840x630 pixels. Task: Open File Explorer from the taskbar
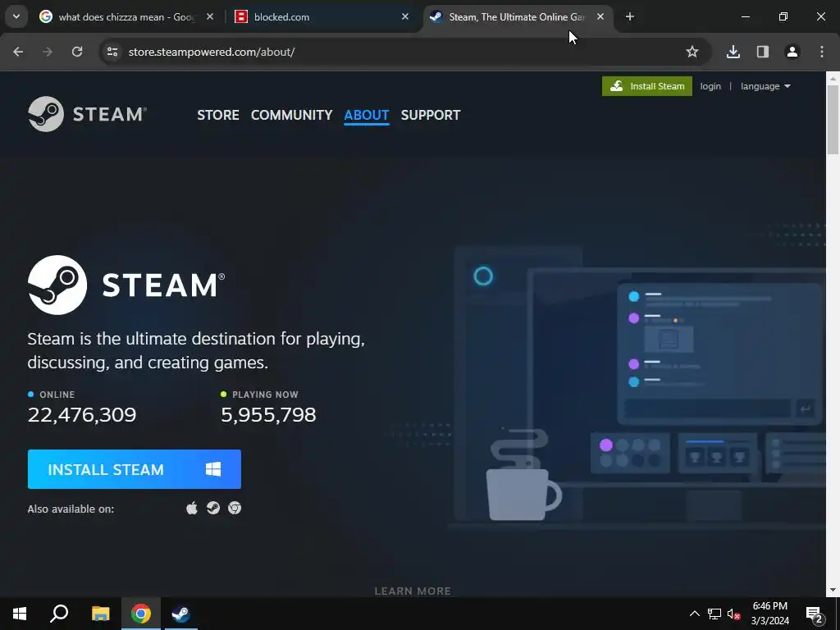(x=100, y=614)
